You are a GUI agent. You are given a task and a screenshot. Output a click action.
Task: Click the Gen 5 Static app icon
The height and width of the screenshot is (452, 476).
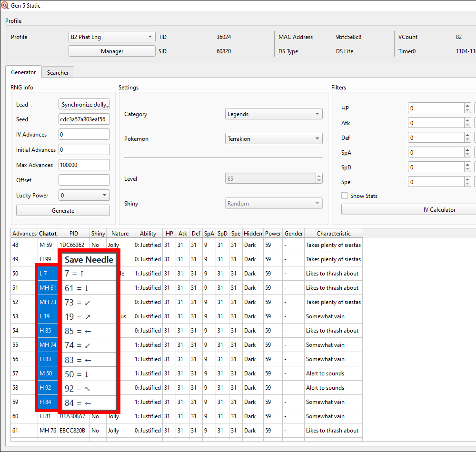pos(5,6)
